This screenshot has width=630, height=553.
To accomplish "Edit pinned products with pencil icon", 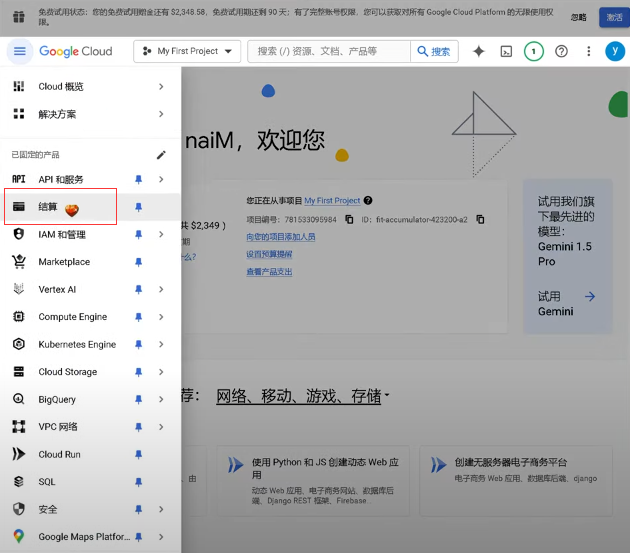I will coord(161,155).
